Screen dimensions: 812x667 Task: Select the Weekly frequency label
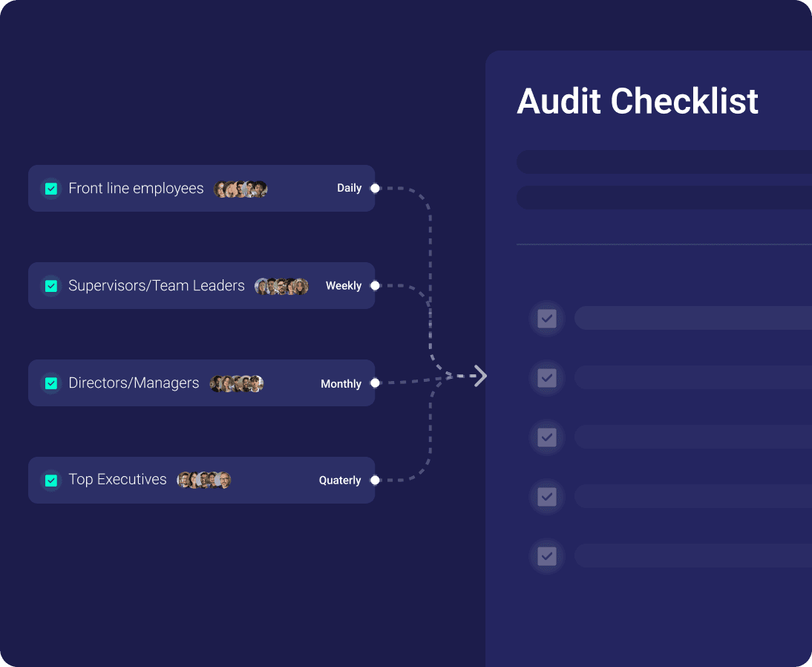tap(344, 286)
